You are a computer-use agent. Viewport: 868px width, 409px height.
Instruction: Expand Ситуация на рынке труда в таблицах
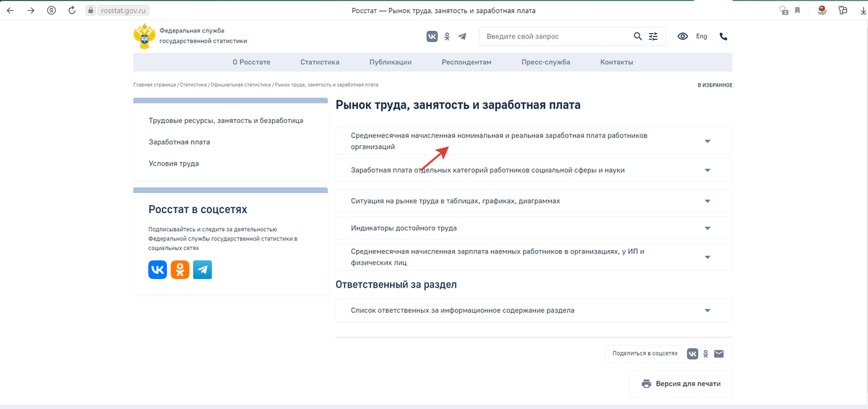tap(534, 201)
